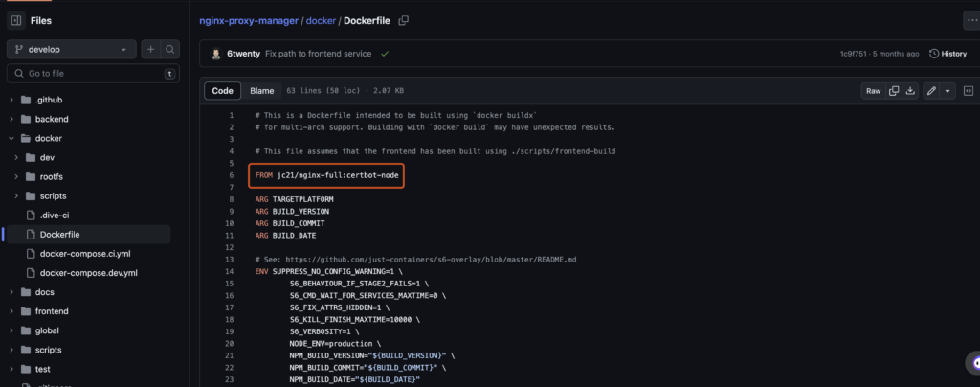
Task: Open the develop branch dropdown
Action: point(71,50)
